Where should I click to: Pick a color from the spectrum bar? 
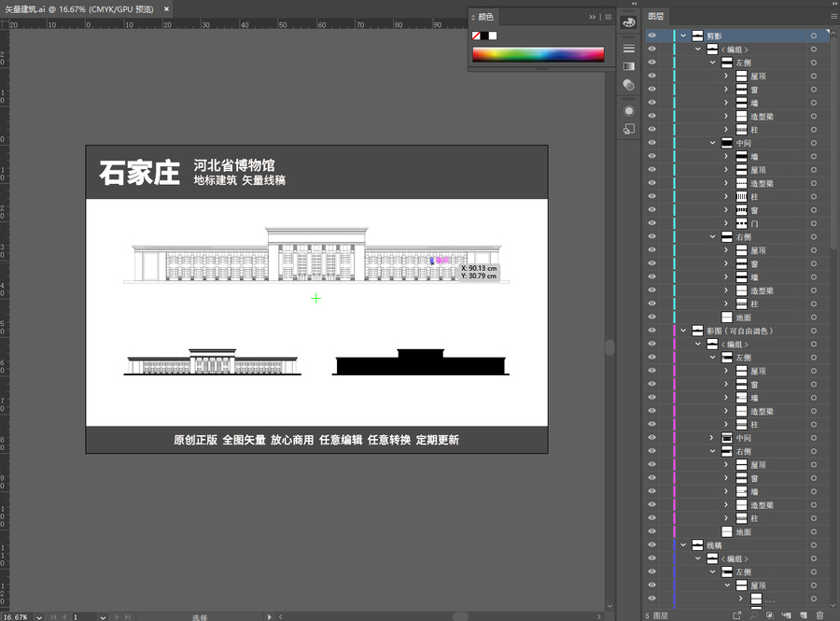coord(538,54)
